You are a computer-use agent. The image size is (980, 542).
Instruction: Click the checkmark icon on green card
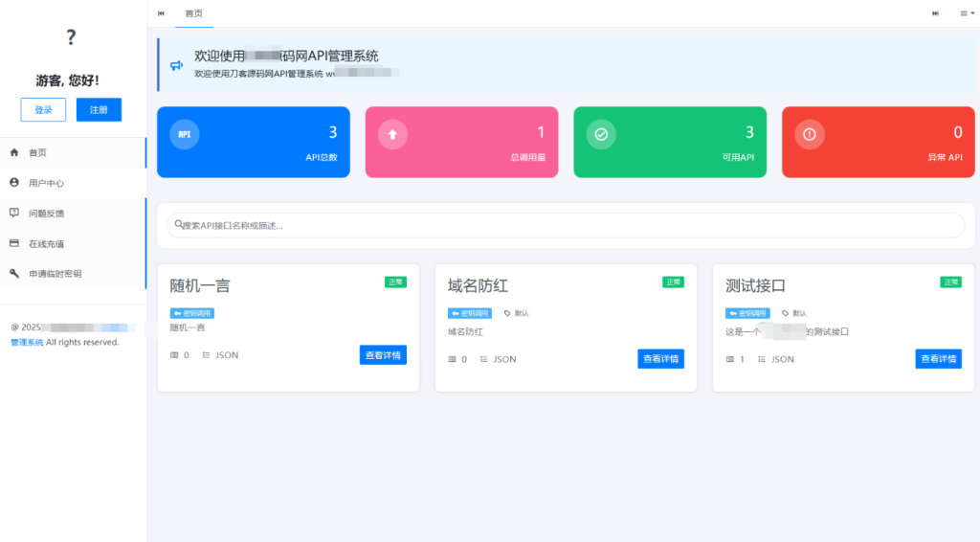pyautogui.click(x=601, y=134)
